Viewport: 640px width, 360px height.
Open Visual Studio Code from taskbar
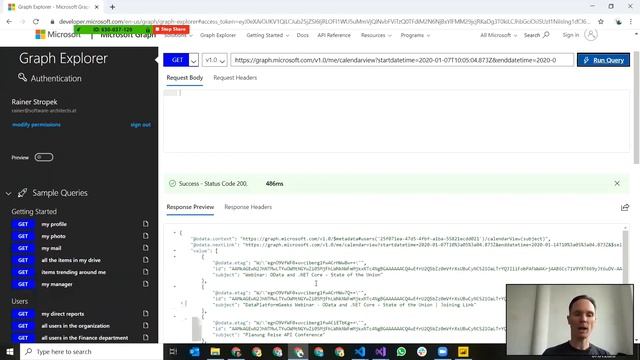pos(360,351)
